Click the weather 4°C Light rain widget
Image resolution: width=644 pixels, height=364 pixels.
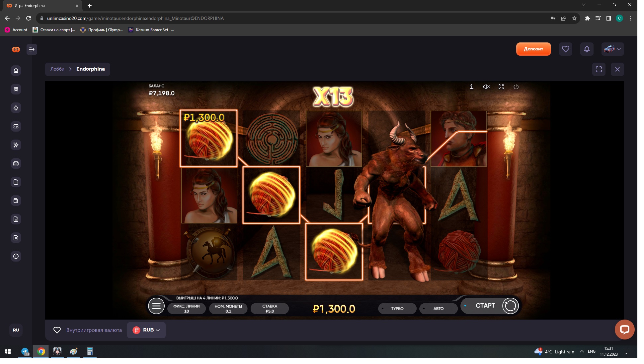[x=554, y=351]
